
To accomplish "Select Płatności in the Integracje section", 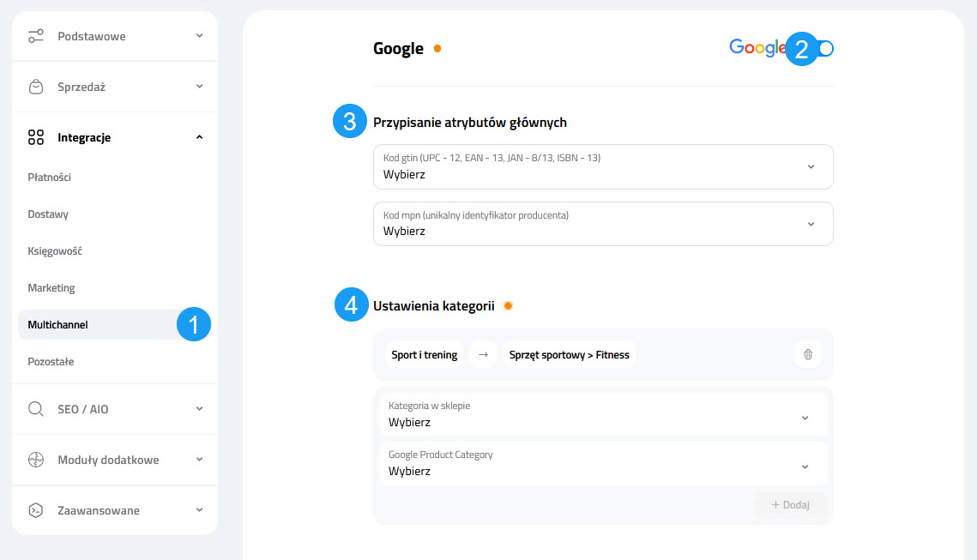I will [51, 177].
